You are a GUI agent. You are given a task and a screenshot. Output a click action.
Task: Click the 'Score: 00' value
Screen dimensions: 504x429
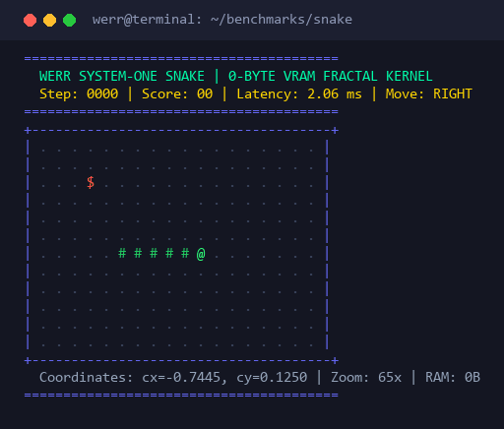pos(177,94)
